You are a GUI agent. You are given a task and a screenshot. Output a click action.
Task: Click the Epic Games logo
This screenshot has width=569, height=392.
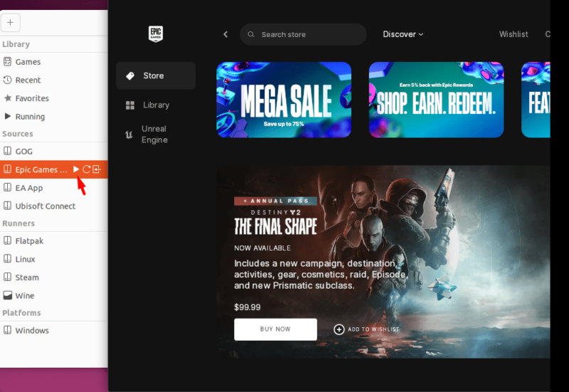pos(156,33)
